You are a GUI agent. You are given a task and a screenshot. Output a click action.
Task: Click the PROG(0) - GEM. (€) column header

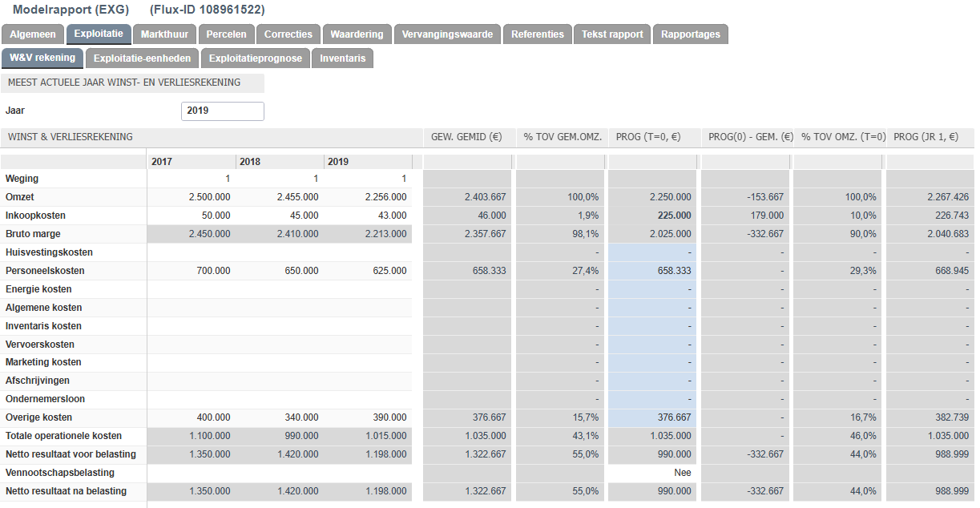[x=751, y=137]
